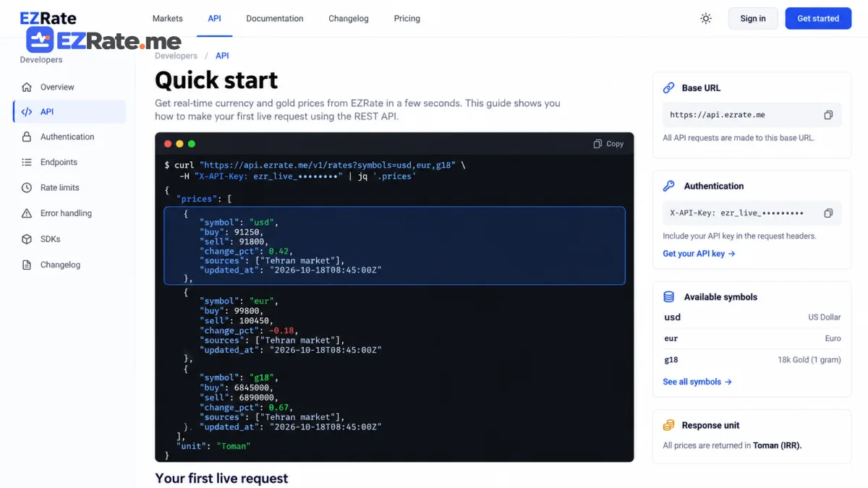This screenshot has height=488, width=868.
Task: Click the Response unit coins icon
Action: 669,426
